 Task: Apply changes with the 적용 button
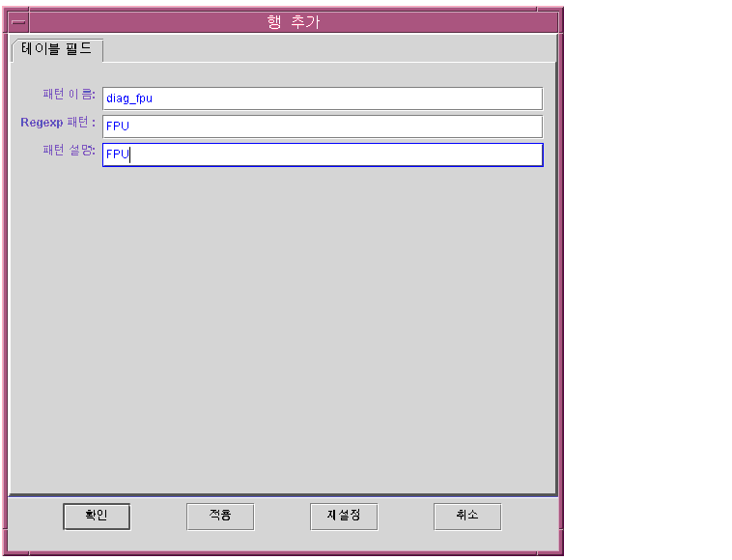[220, 517]
